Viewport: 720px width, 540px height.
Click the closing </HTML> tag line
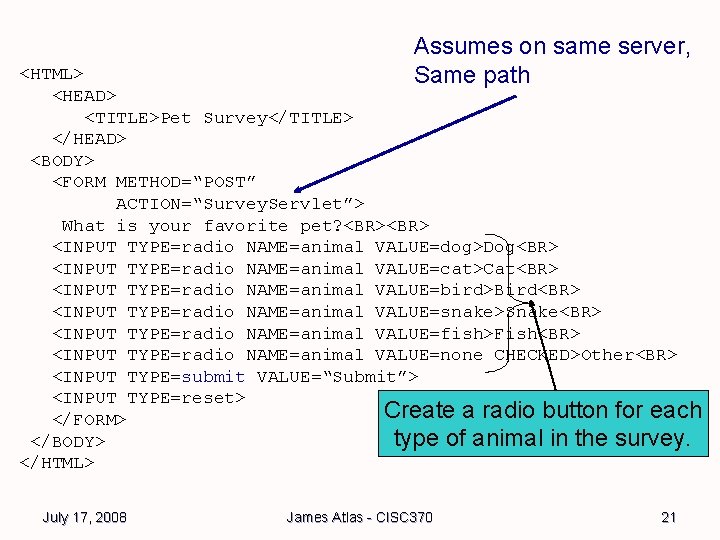click(56, 463)
